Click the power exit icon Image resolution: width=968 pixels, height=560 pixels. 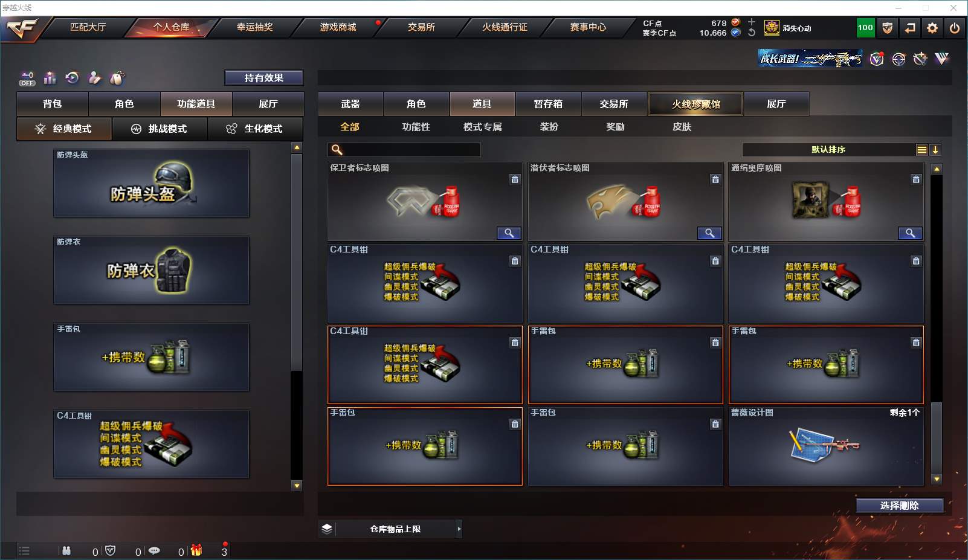click(x=955, y=28)
